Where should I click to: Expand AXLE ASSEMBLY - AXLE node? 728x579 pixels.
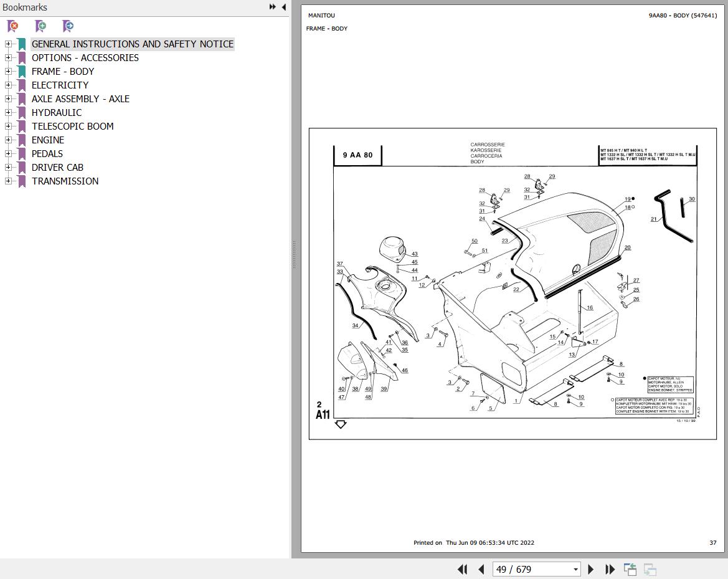[8, 98]
